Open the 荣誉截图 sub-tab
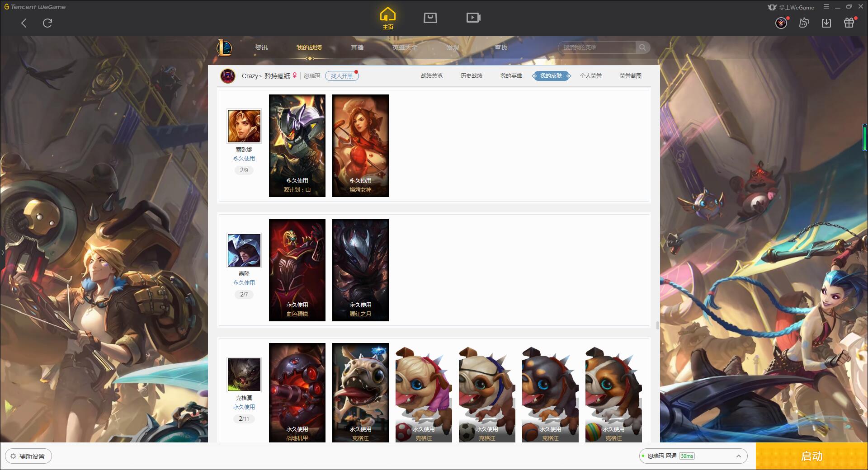Screen dimensions: 868x470 (x=631, y=76)
